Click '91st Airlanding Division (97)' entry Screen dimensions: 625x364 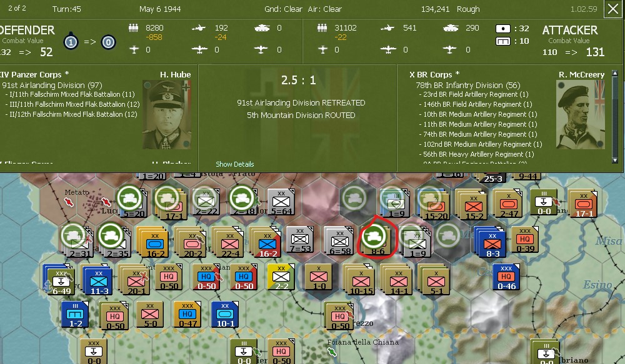52,86
